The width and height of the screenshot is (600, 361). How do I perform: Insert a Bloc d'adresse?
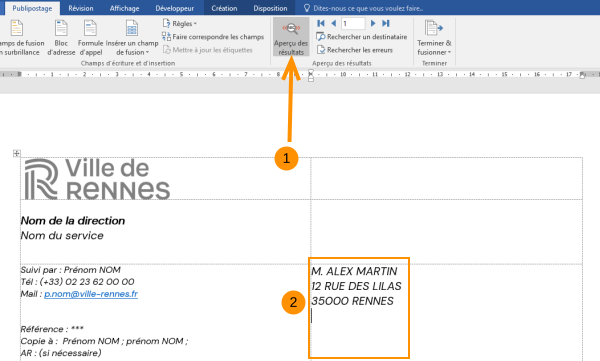pyautogui.click(x=61, y=38)
